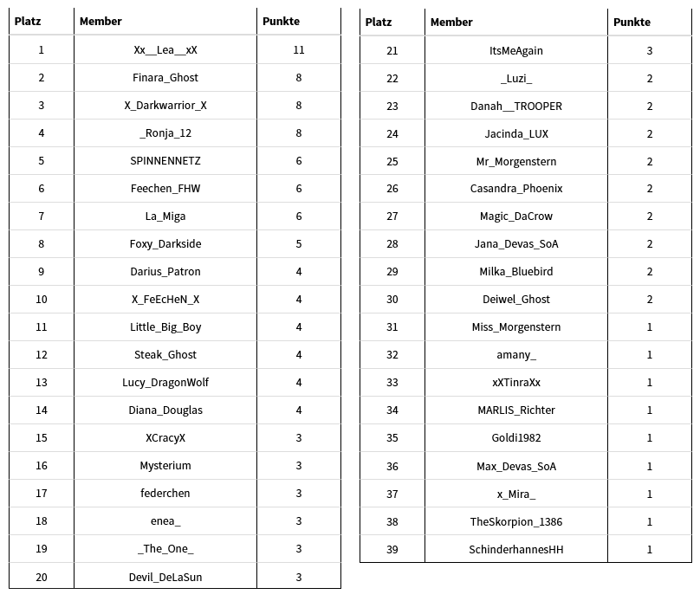Image resolution: width=700 pixels, height=601 pixels.
Task: Click on SPINNENNETZ in the ranking
Action: (x=165, y=161)
